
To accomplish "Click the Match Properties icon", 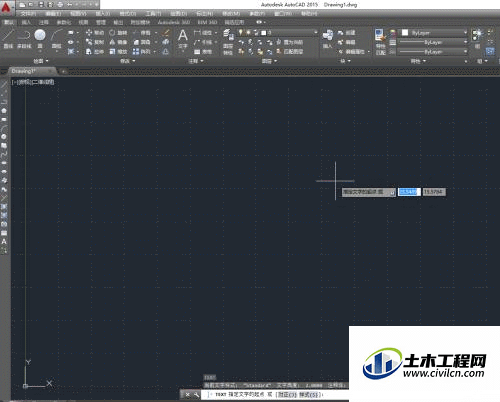I will click(380, 42).
